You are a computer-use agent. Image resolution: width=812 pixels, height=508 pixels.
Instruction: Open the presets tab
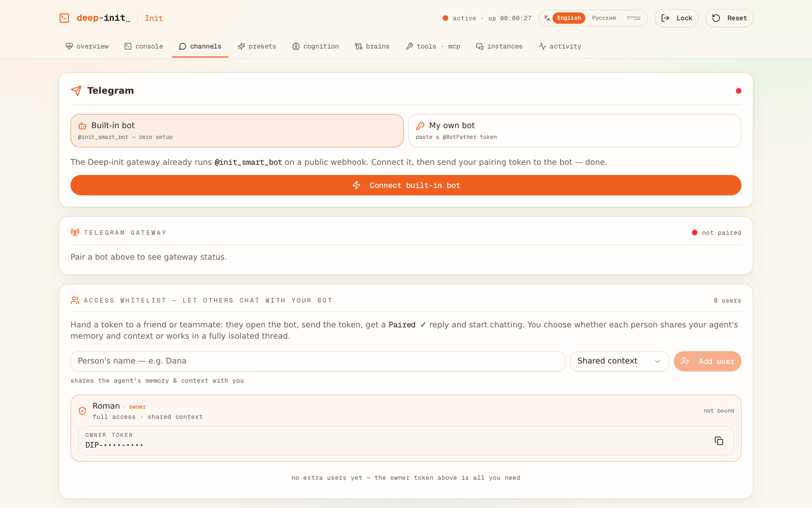pyautogui.click(x=257, y=46)
